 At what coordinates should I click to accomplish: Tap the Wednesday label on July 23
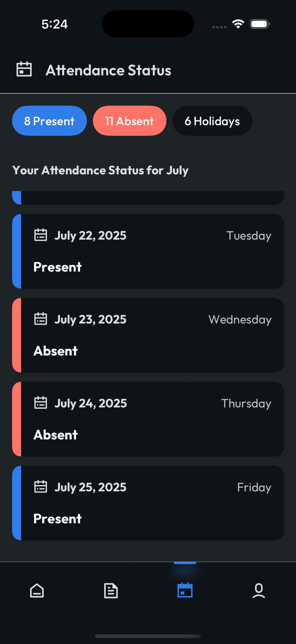click(x=240, y=320)
